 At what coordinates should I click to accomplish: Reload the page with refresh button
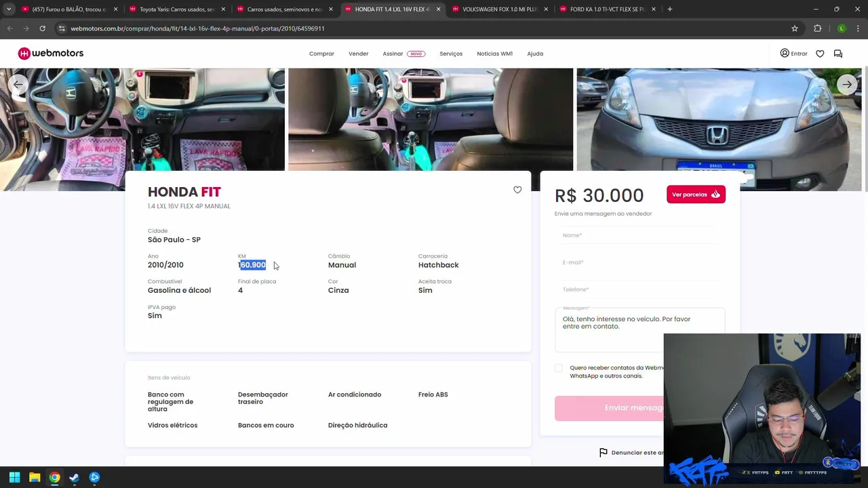pos(42,28)
